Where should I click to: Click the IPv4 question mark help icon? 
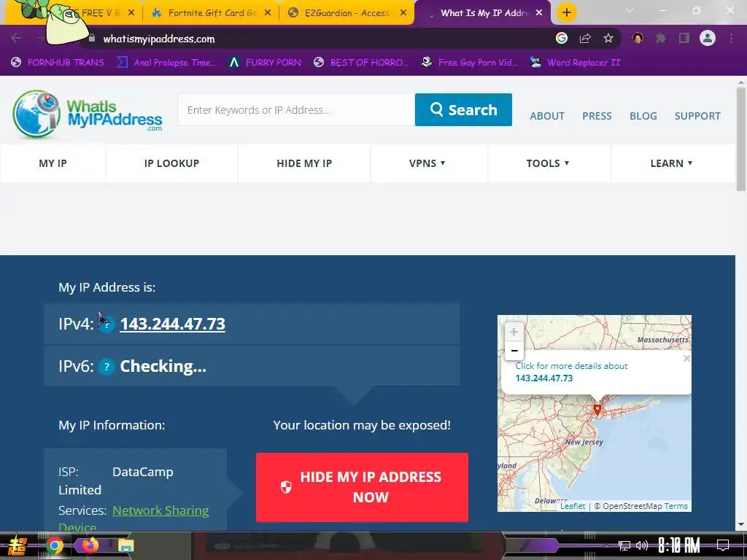click(x=107, y=324)
